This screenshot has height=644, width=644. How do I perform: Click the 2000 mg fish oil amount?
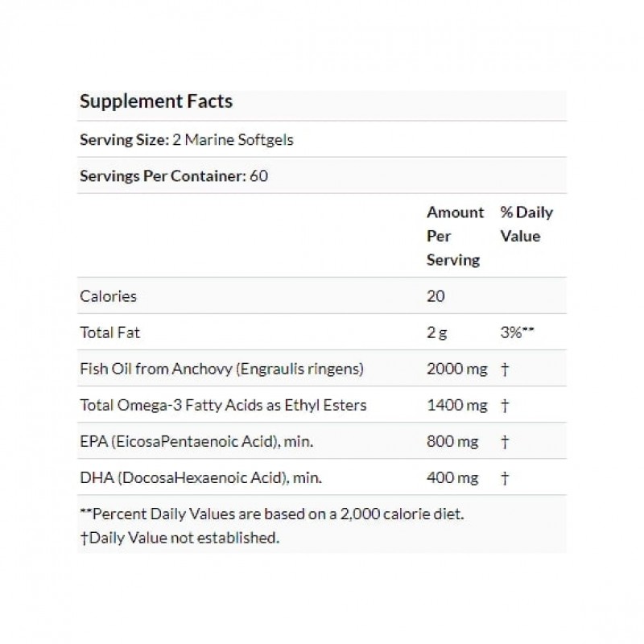[x=456, y=369]
